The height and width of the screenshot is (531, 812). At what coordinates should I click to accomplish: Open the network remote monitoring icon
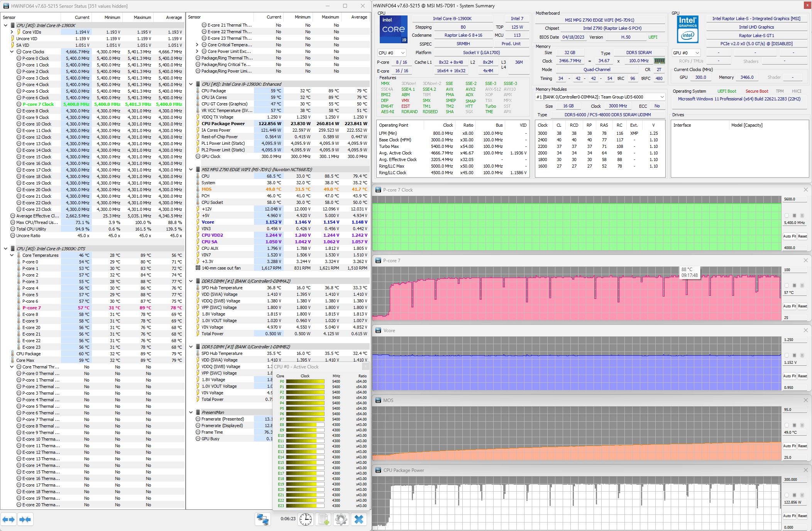(x=263, y=519)
